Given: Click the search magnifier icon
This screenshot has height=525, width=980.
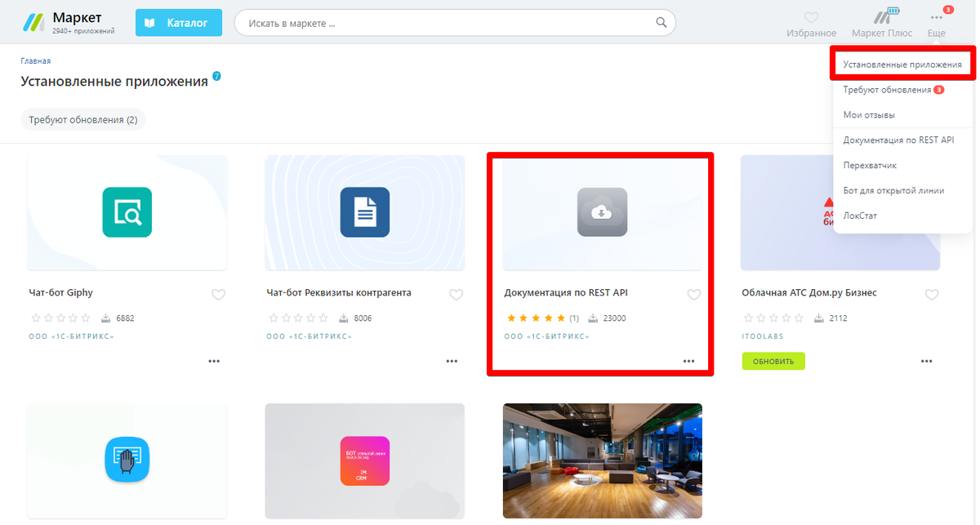Looking at the screenshot, I should (662, 23).
